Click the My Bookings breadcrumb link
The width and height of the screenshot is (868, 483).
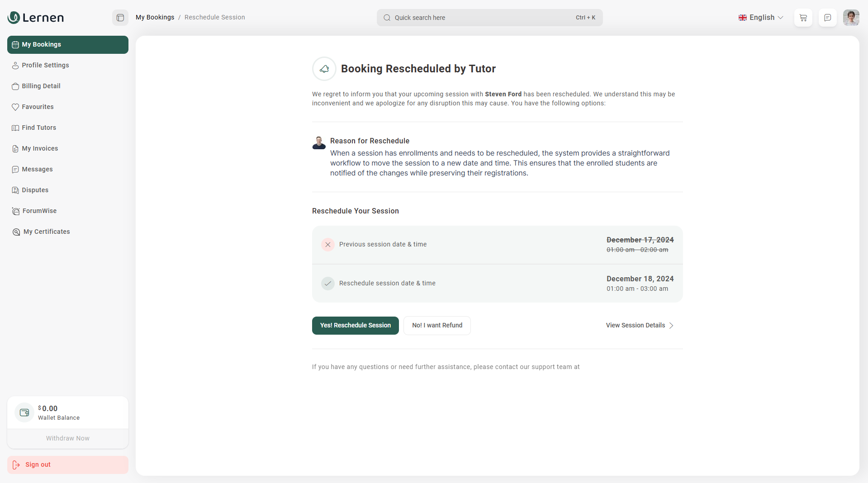155,18
